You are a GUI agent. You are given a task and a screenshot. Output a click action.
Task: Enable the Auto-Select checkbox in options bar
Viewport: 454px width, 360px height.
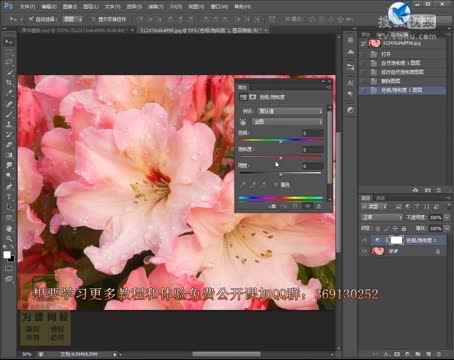tap(31, 19)
